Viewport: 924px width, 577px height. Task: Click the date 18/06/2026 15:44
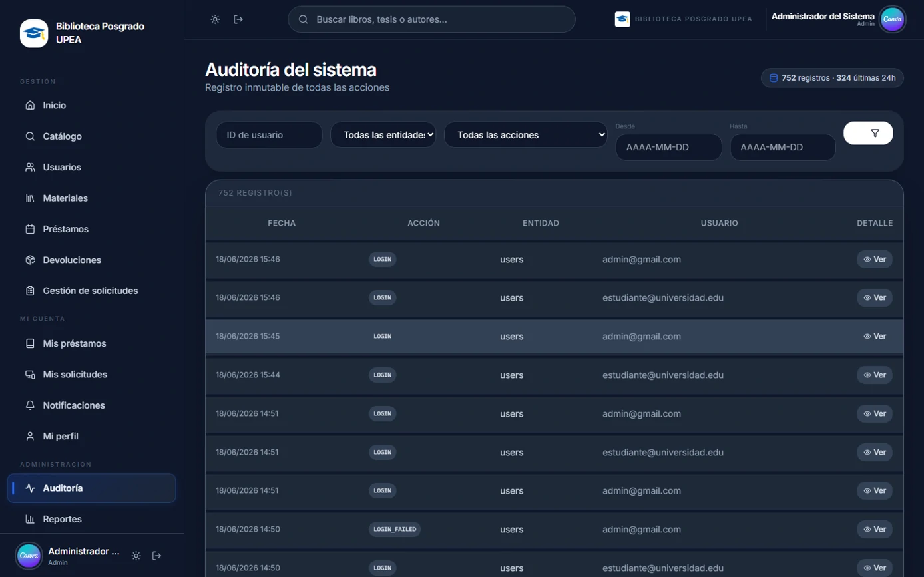pos(248,375)
